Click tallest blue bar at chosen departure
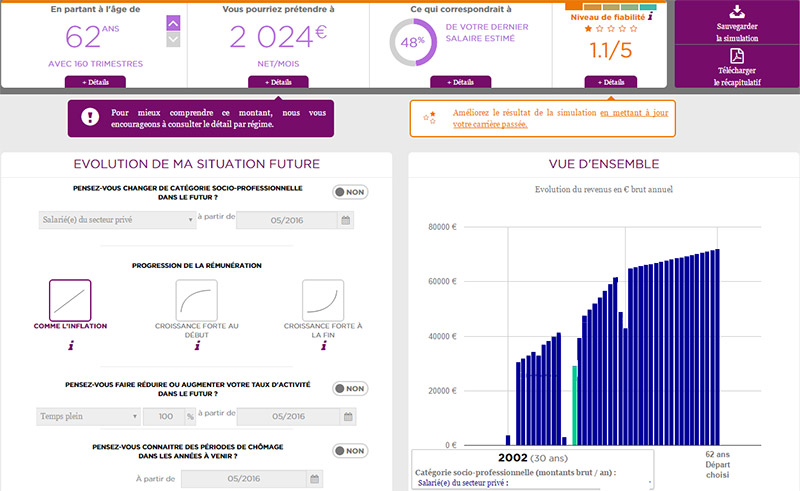 click(717, 347)
